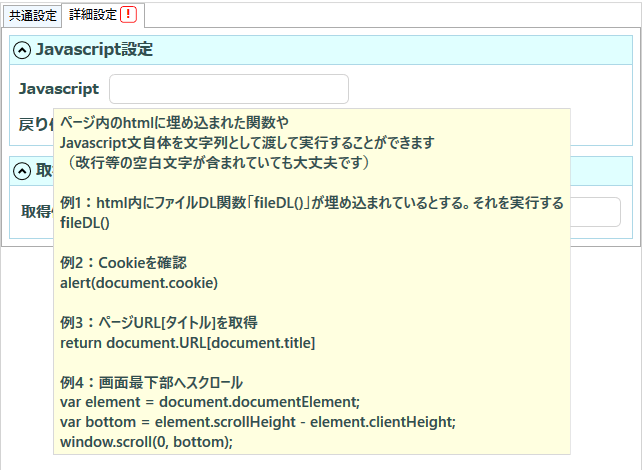Click the return document.URL[document.title] line
643x470 pixels.
click(x=188, y=343)
